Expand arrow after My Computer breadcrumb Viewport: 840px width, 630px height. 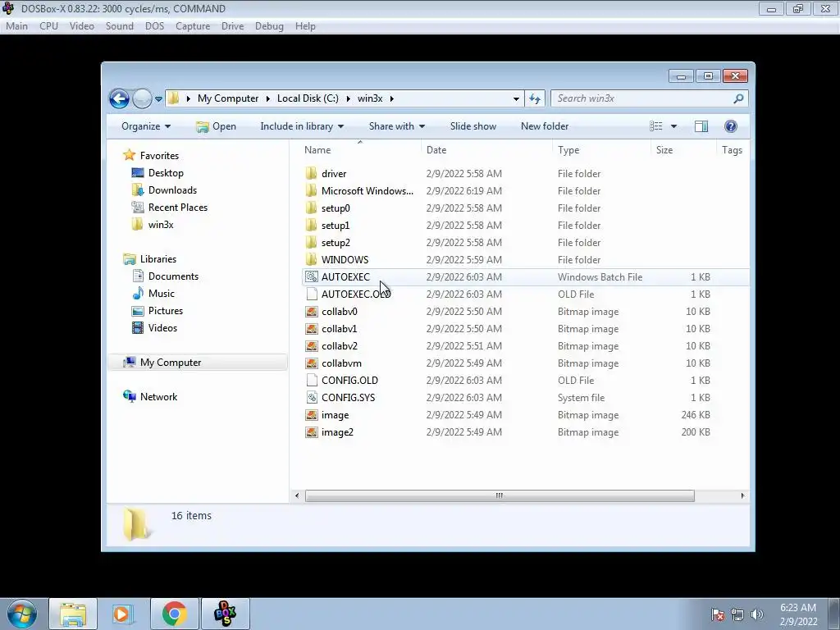point(268,98)
